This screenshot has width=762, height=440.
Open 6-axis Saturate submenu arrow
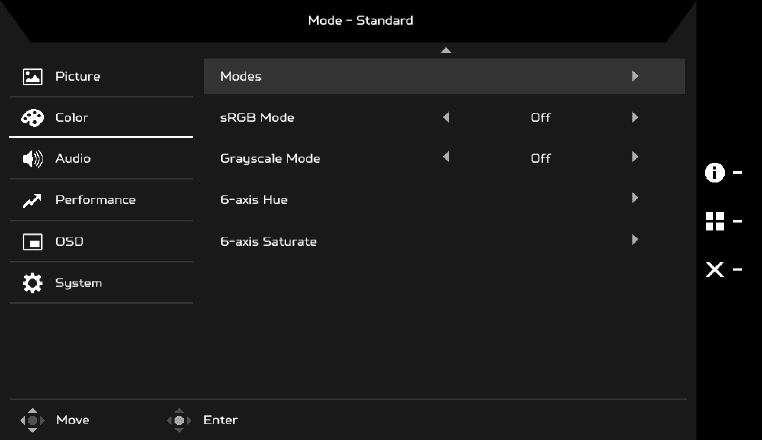(x=635, y=240)
